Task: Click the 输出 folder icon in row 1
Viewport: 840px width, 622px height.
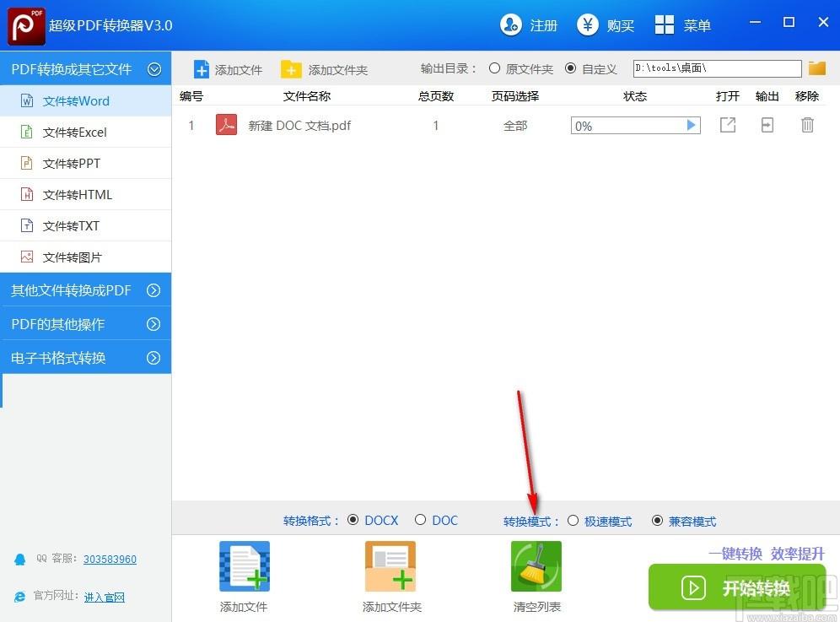Action: click(x=767, y=125)
